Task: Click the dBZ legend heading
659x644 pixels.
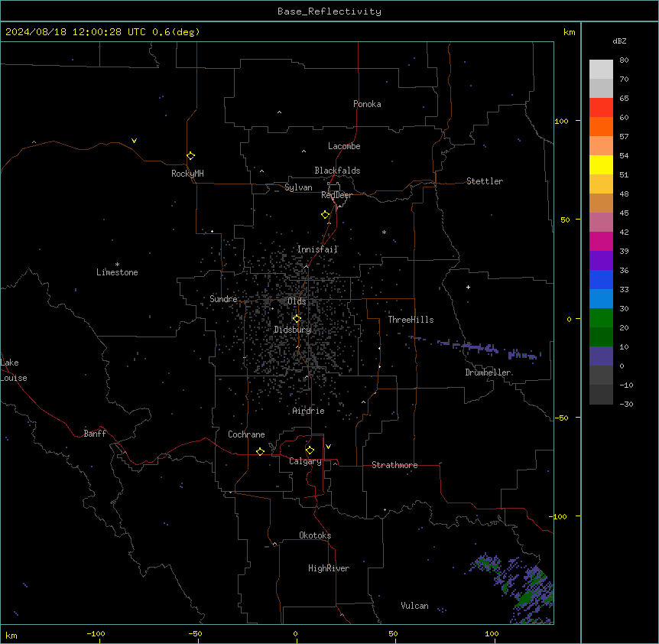Action: [x=619, y=41]
